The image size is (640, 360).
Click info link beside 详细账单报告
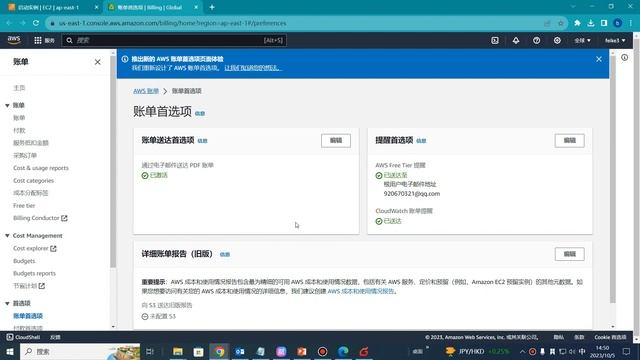225,254
